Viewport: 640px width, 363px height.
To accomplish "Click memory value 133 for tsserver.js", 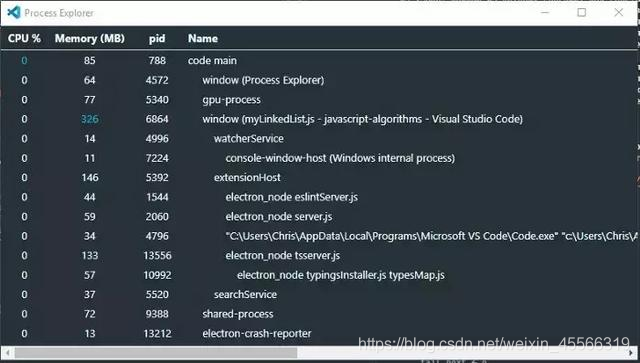I will 90,256.
